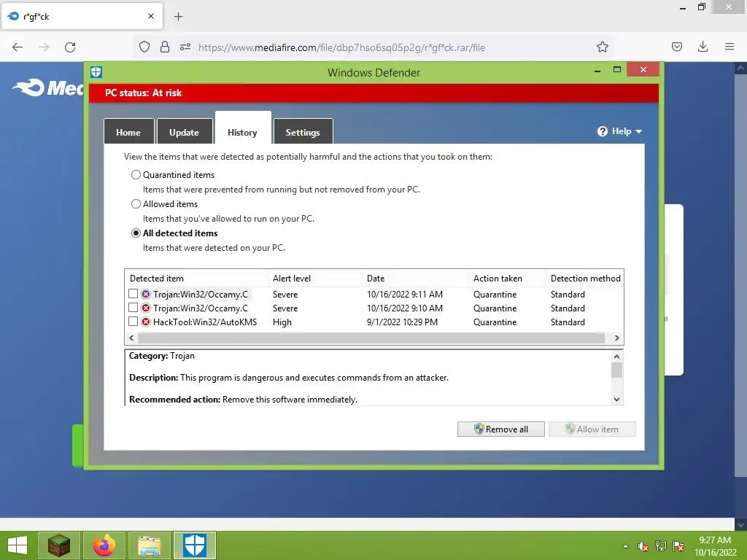
Task: Sort by Detection method column header
Action: [585, 279]
